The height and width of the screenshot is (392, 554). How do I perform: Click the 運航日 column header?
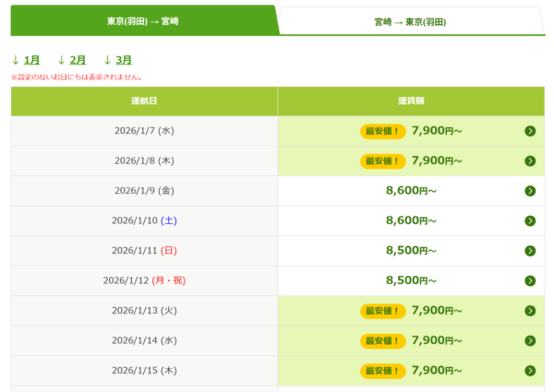point(144,101)
